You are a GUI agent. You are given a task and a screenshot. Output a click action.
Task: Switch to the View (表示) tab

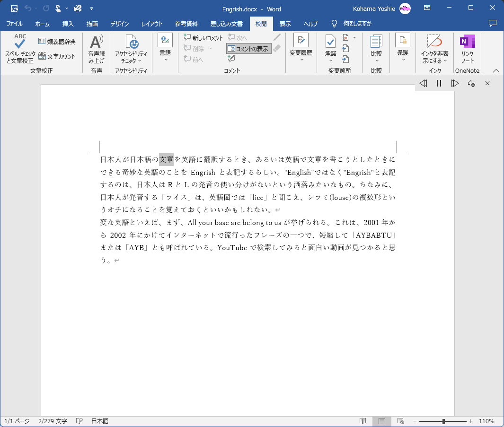285,24
